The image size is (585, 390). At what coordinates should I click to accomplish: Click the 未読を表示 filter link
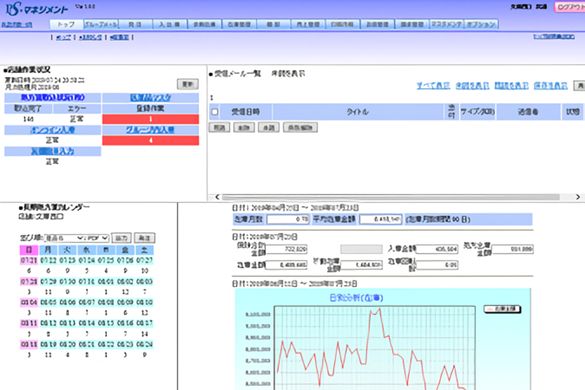[472, 86]
